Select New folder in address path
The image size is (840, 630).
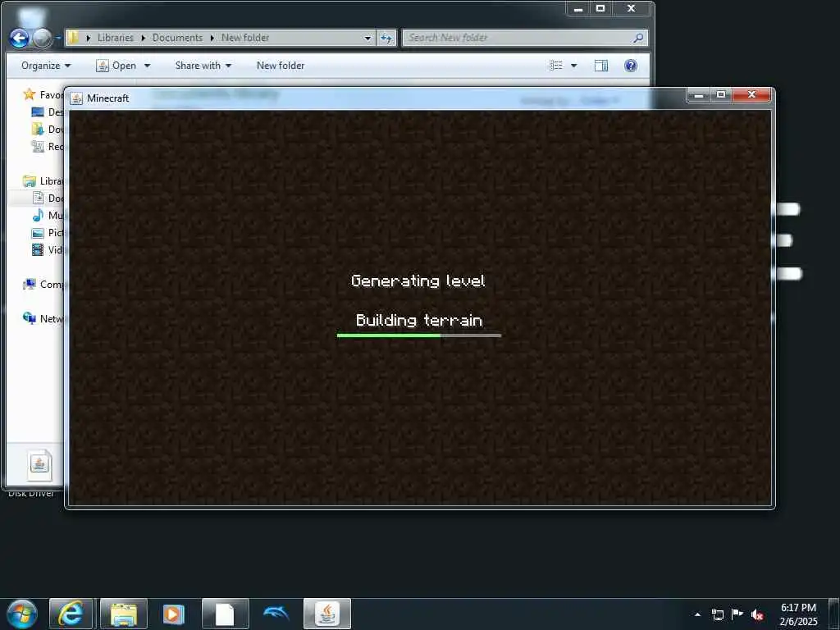click(245, 38)
